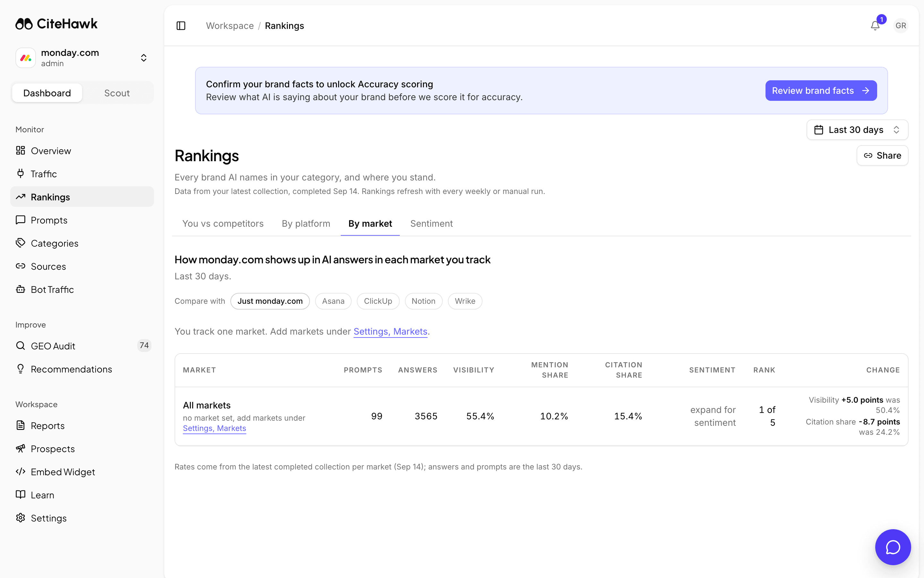Open Sources in sidebar
The height and width of the screenshot is (578, 924).
82,267
